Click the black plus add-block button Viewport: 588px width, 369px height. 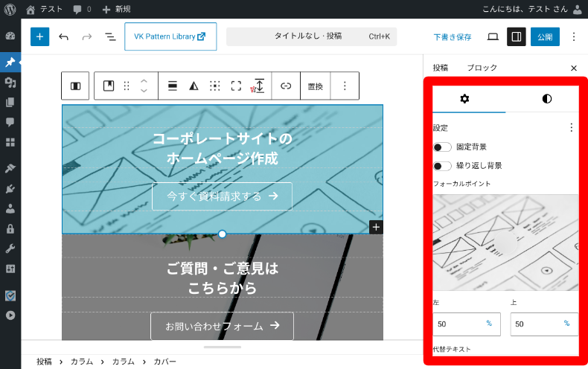[376, 227]
